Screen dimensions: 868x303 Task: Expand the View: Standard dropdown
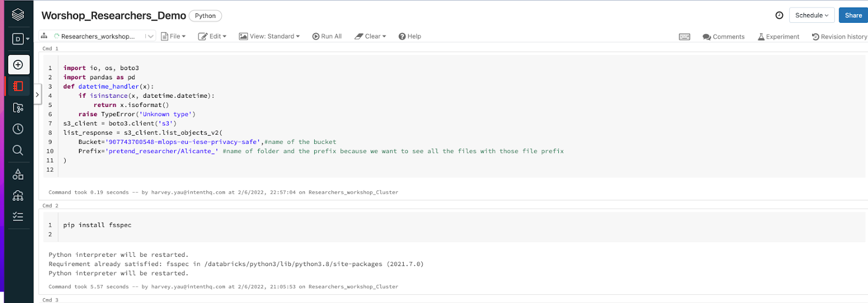click(270, 36)
